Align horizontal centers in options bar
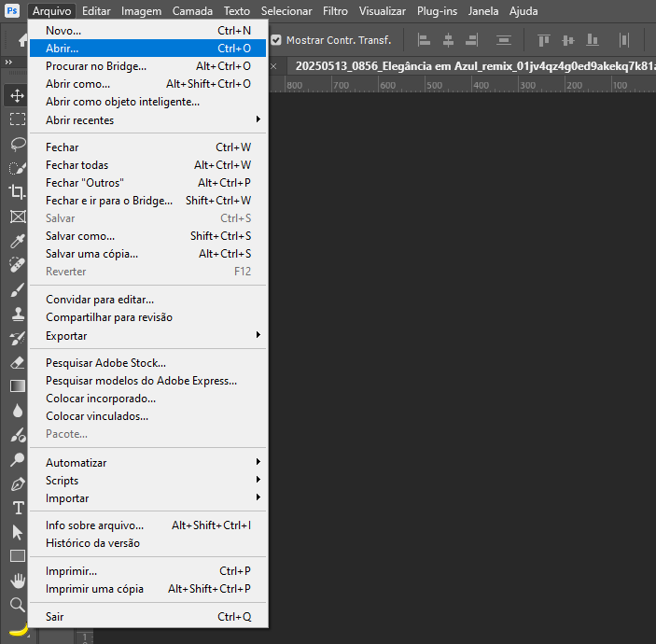This screenshot has width=656, height=644. pos(448,40)
